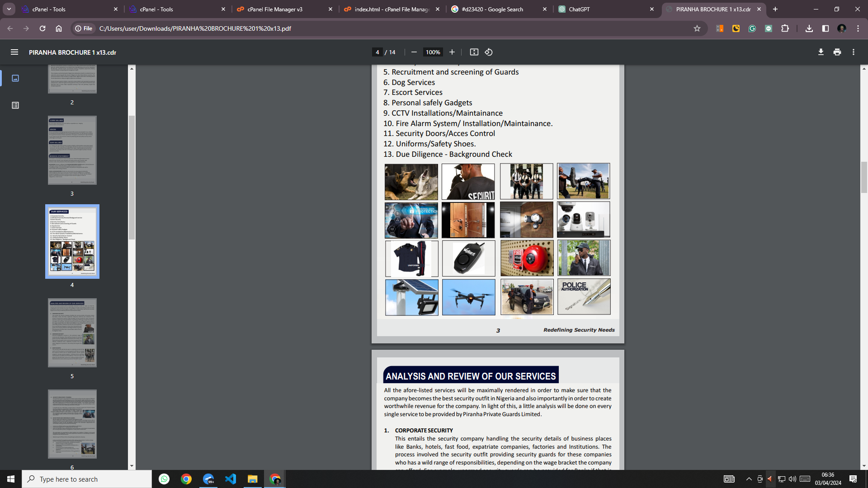This screenshot has width=868, height=488.
Task: Switch to cPanel File Manager v3 tab
Action: pos(275,9)
